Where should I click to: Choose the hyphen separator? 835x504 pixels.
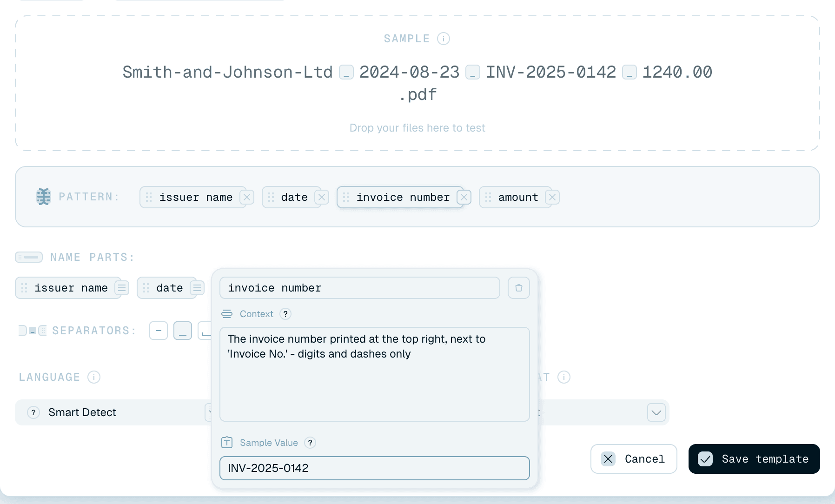(159, 331)
